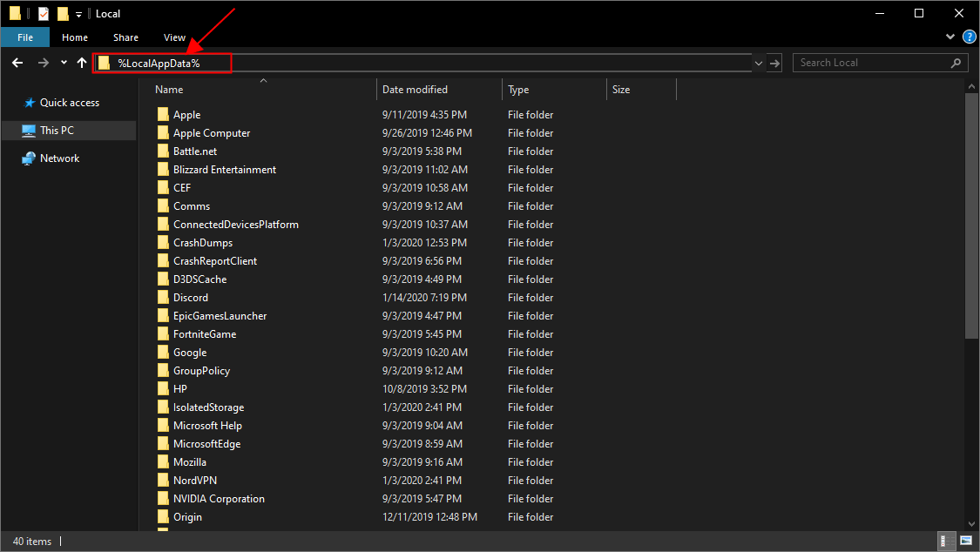
Task: Open Help via the blue question mark
Action: [968, 37]
